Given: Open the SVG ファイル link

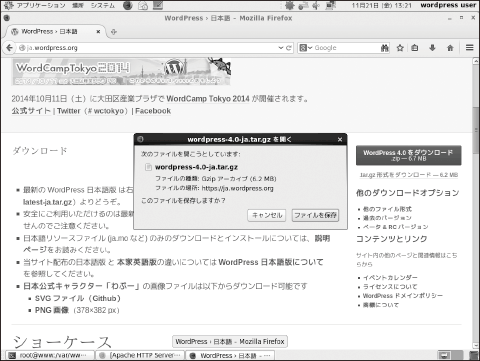Looking at the screenshot, I should coord(78,298).
